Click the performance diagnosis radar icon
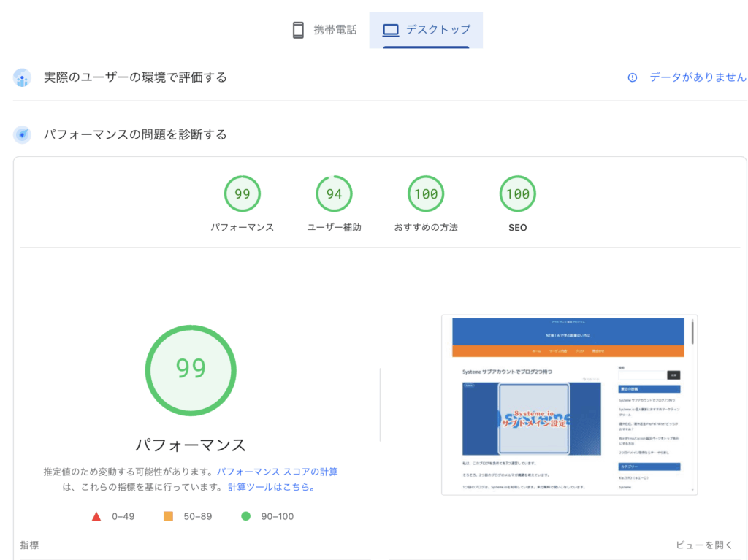 coord(22,134)
